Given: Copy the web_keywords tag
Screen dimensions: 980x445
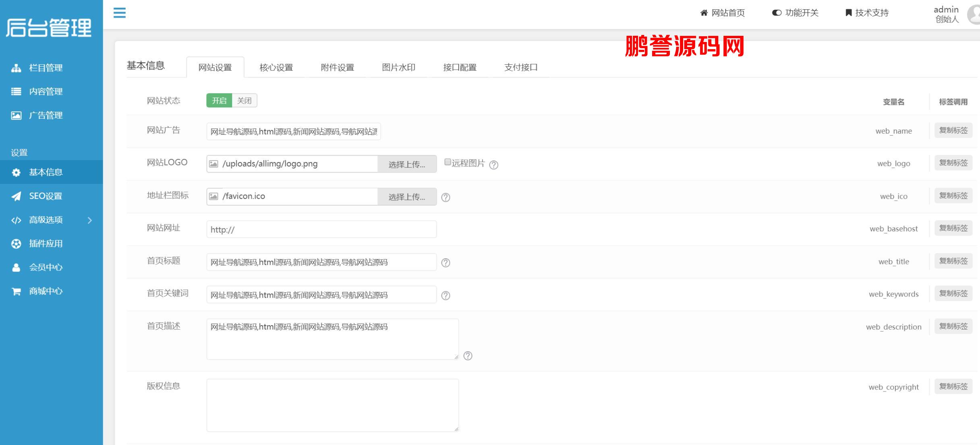Looking at the screenshot, I should pyautogui.click(x=953, y=294).
